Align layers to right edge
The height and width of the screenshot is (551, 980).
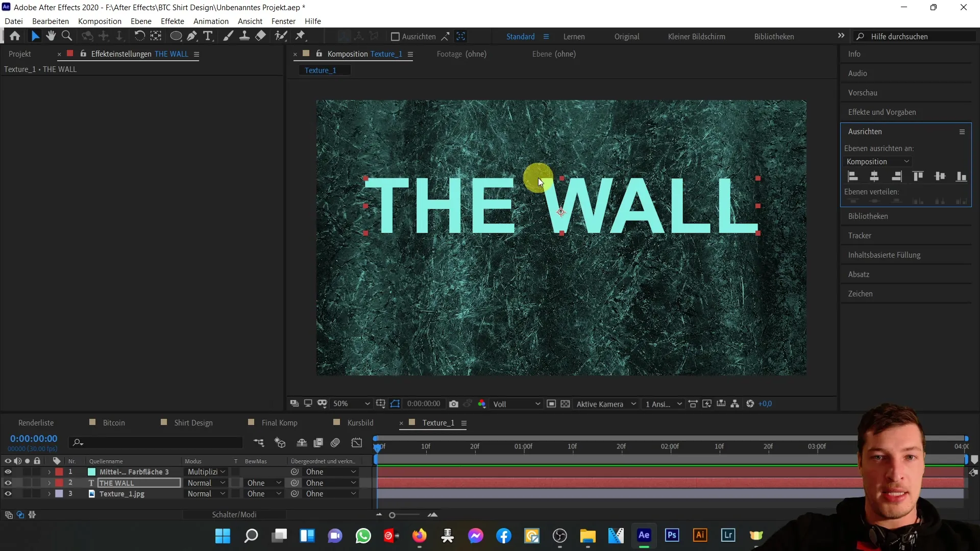(896, 177)
